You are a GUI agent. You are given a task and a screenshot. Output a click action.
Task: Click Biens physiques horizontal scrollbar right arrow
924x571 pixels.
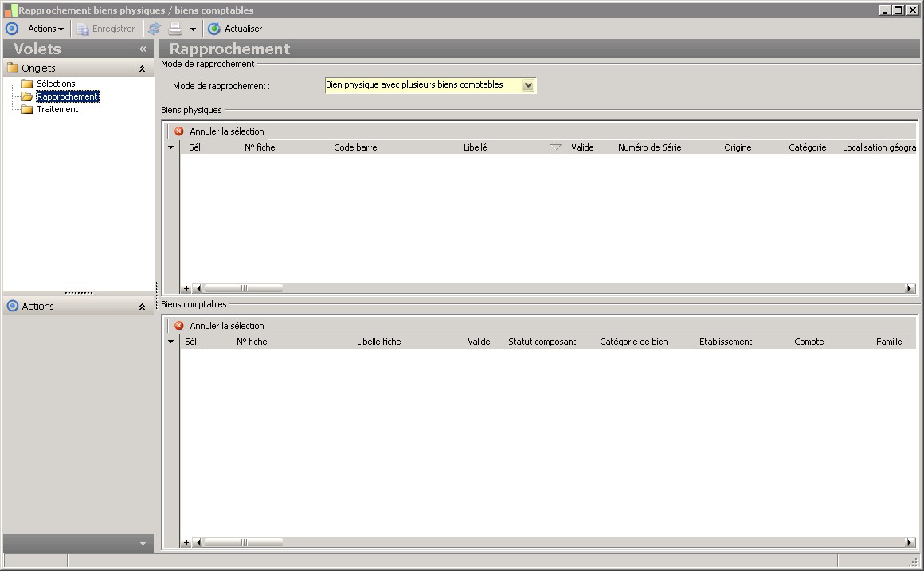(910, 288)
